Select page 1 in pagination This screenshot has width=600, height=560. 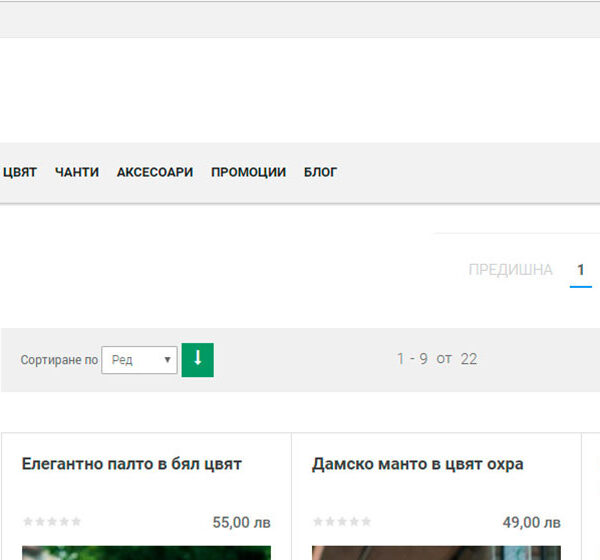(x=580, y=270)
